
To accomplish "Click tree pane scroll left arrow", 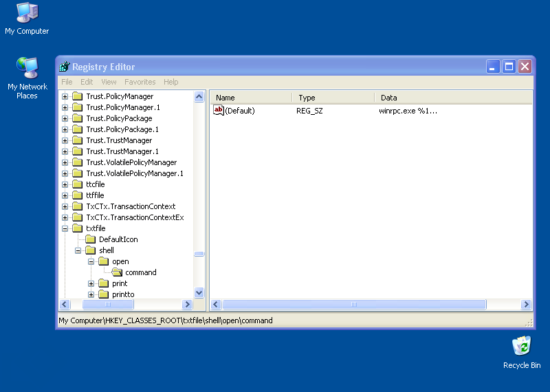I will tap(65, 304).
